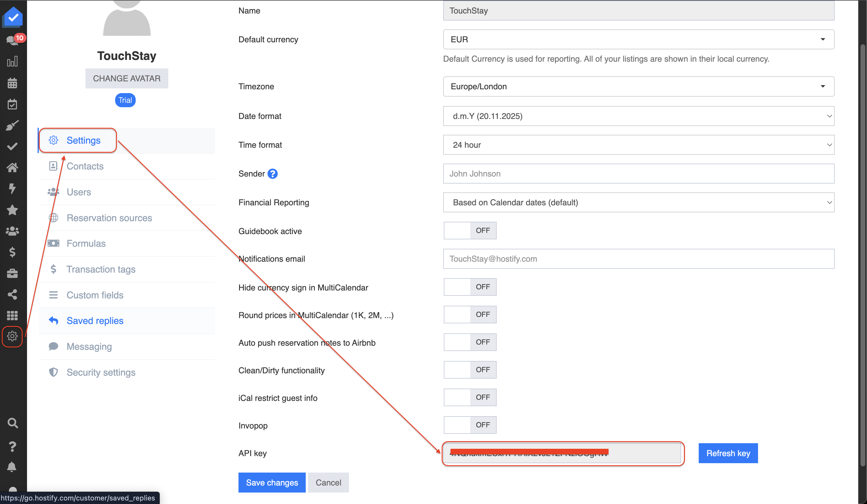Click the bar chart reports sidebar icon

pyautogui.click(x=12, y=62)
